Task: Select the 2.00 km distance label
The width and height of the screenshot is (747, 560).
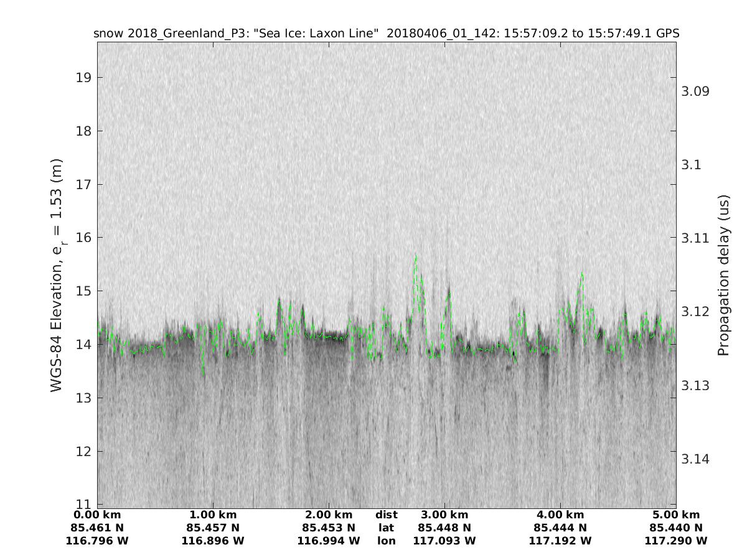Action: pyautogui.click(x=329, y=515)
